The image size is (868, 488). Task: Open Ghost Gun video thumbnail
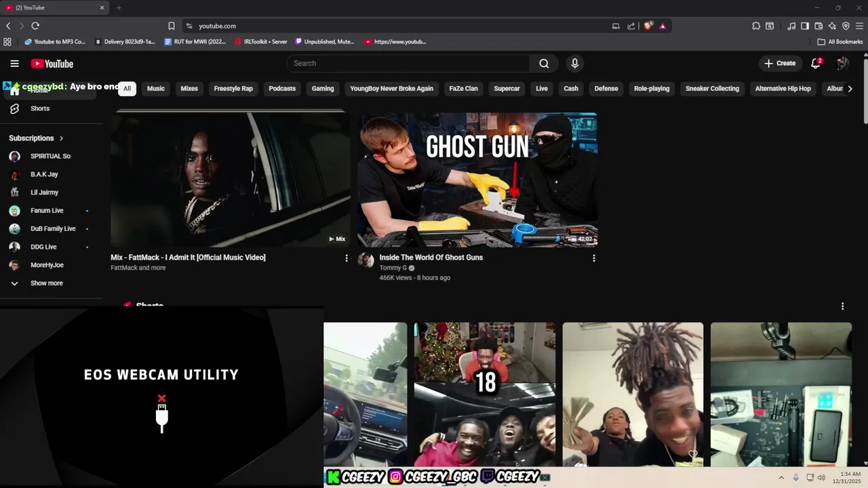click(x=477, y=180)
